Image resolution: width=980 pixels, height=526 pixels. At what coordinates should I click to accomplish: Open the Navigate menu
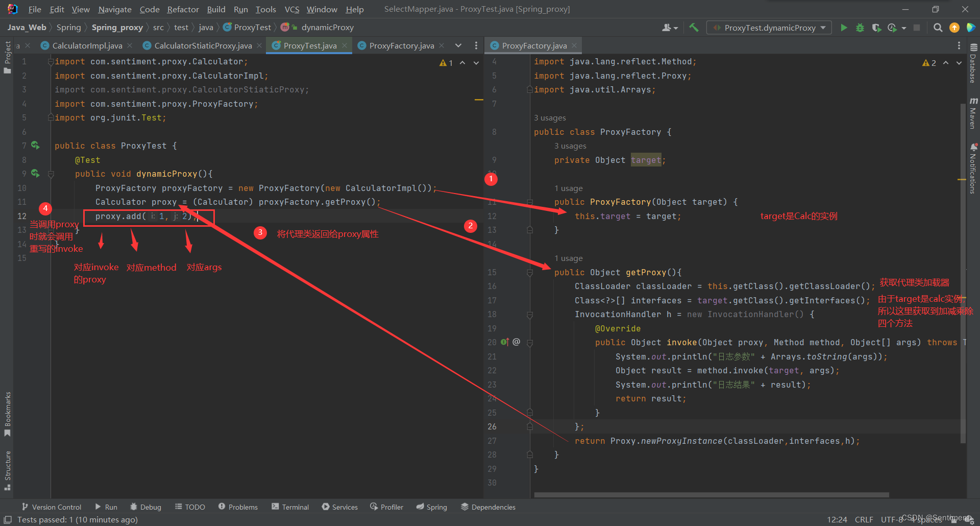point(115,9)
